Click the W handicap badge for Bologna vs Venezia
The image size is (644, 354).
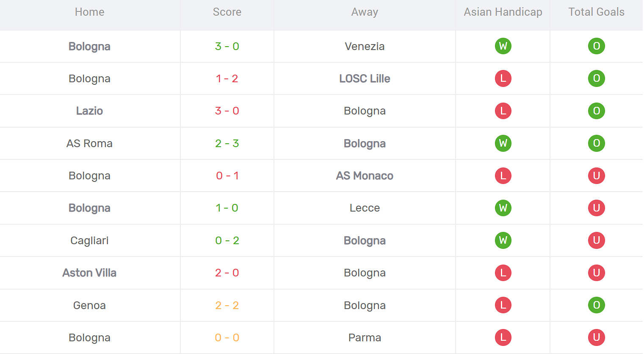[503, 46]
